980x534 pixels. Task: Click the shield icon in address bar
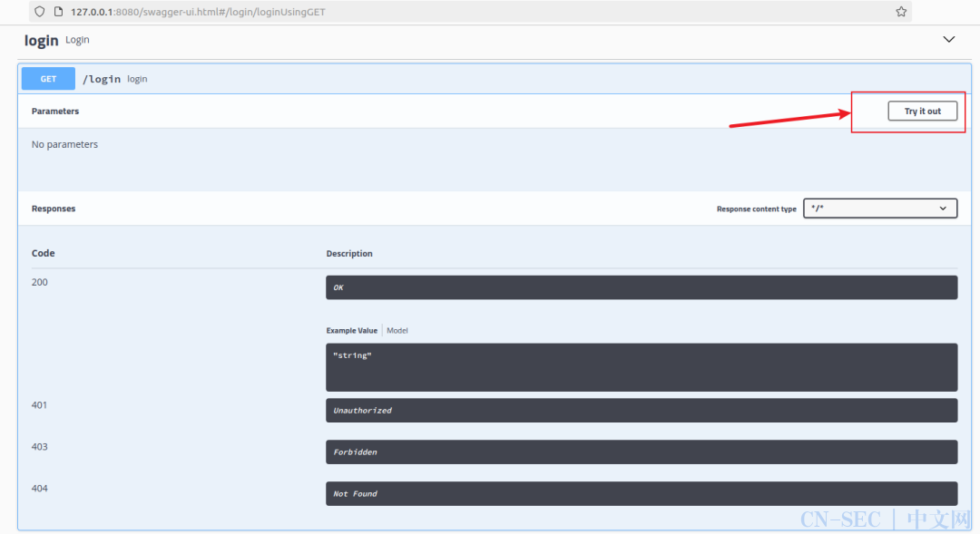39,11
